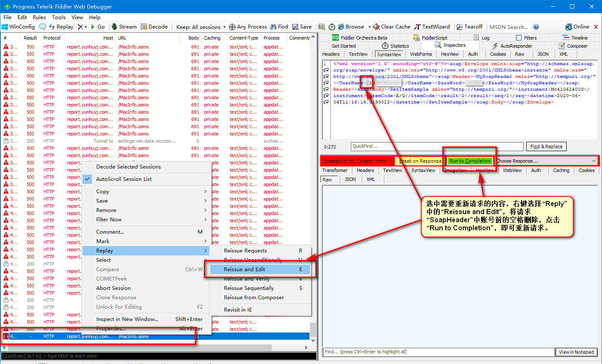
Task: Expand the Filter Now submenu
Action: click(146, 220)
